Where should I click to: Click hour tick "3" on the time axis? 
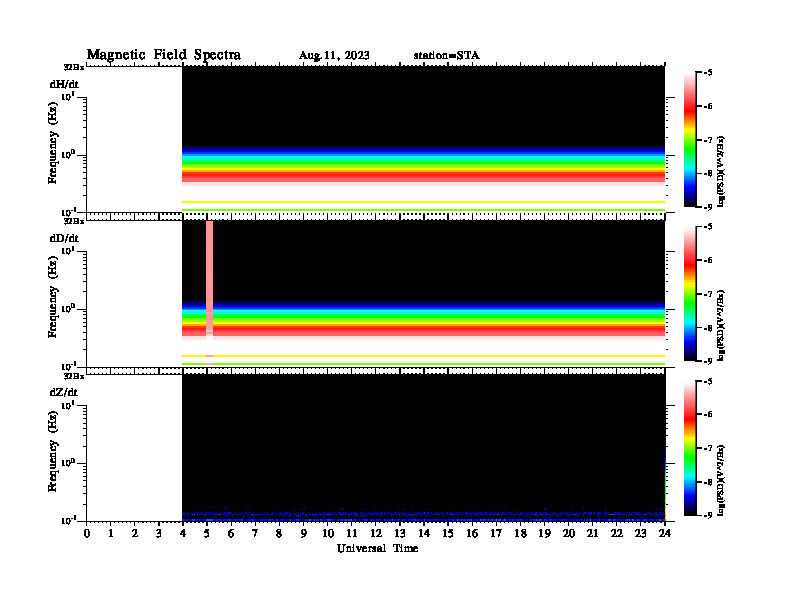click(x=159, y=533)
